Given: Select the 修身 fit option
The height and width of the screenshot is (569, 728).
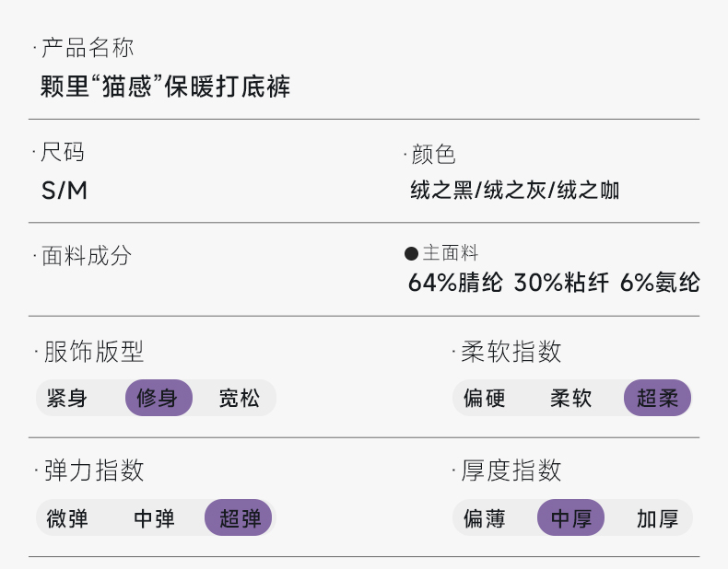Looking at the screenshot, I should [x=159, y=399].
